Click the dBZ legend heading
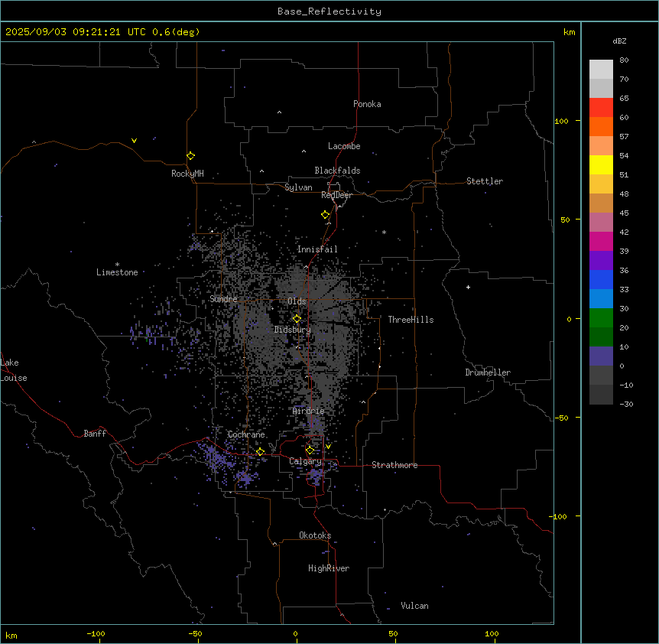 coord(619,41)
